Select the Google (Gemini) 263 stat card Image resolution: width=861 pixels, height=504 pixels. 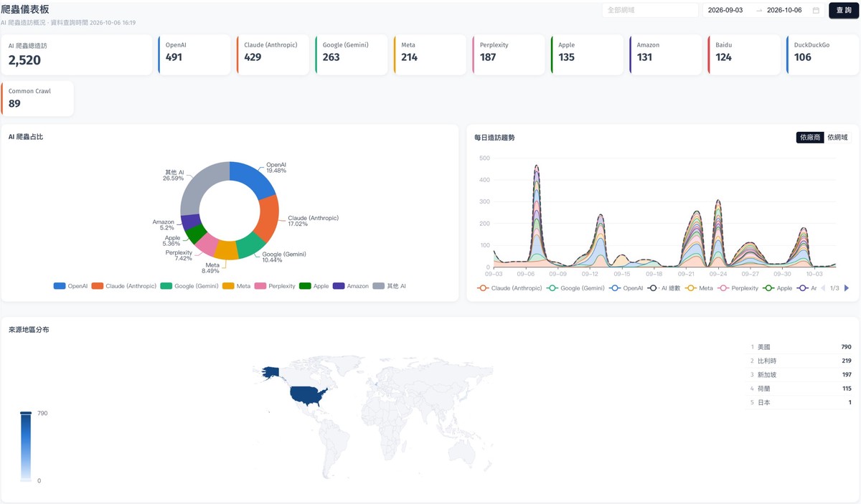(x=352, y=54)
